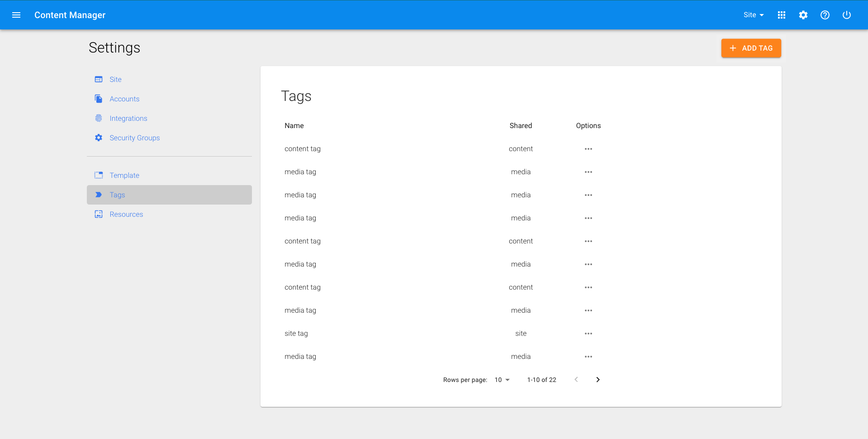Open options for the site tag row
This screenshot has width=868, height=439.
[x=588, y=334]
